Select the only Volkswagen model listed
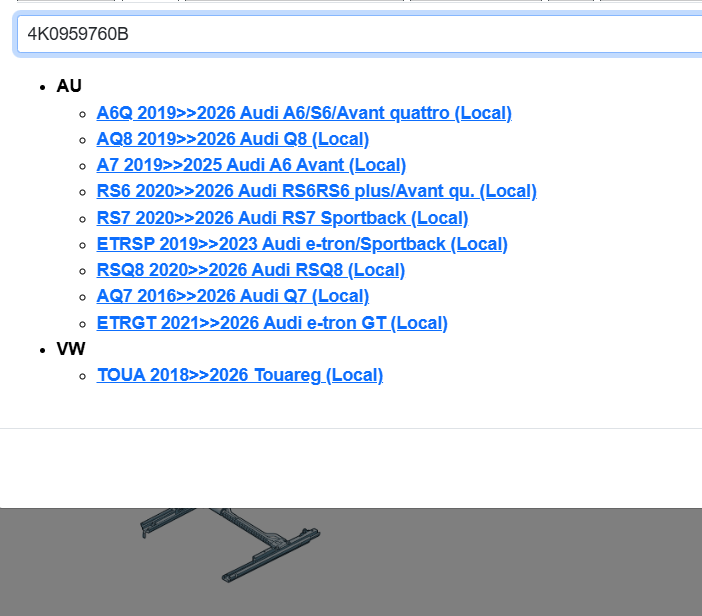 tap(239, 375)
